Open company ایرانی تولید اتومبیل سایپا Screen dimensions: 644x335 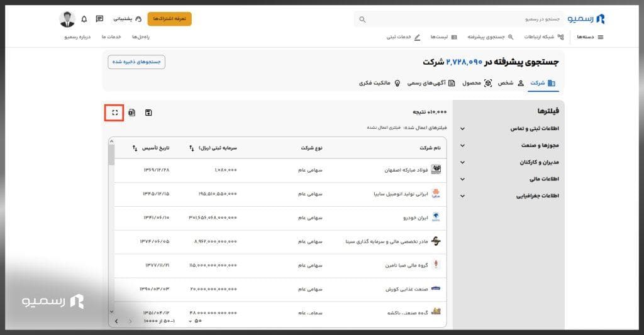click(401, 194)
